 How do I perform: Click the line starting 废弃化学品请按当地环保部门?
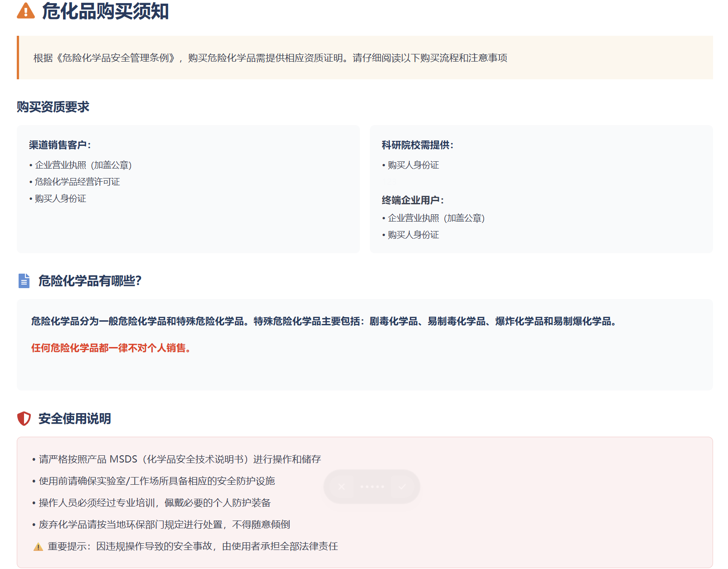(x=161, y=525)
